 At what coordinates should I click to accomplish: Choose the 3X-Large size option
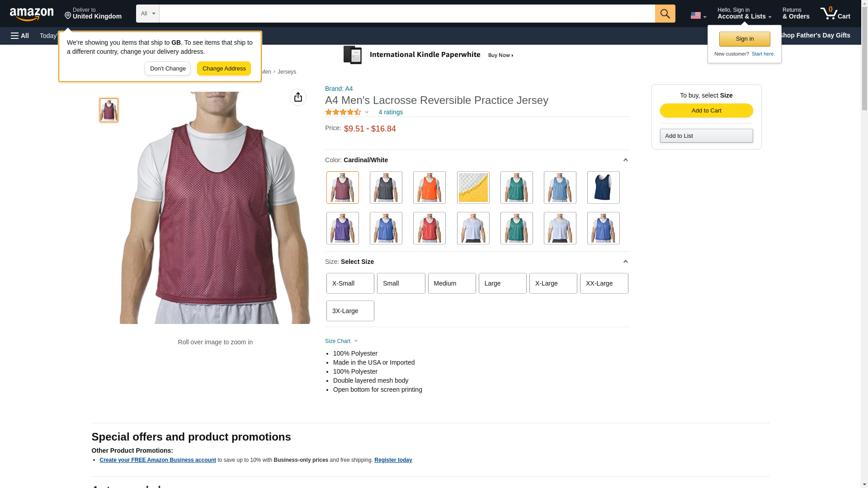coord(350,311)
